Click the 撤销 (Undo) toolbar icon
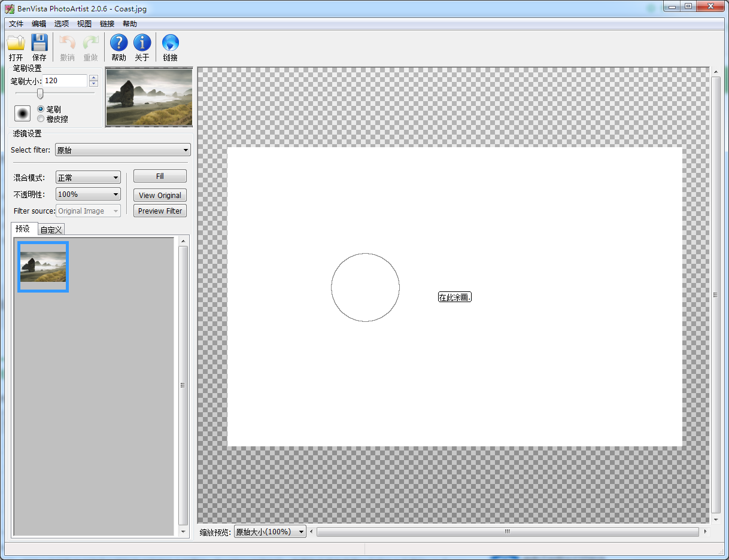The width and height of the screenshot is (729, 560). 67,43
